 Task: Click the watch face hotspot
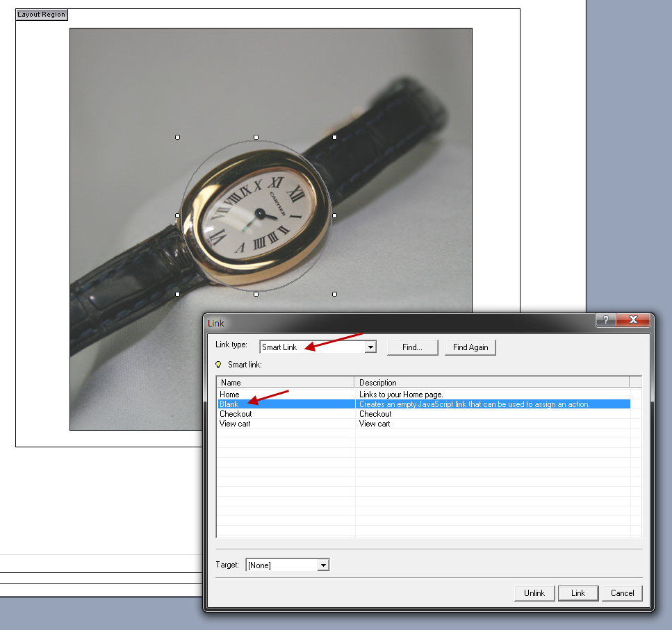point(256,216)
